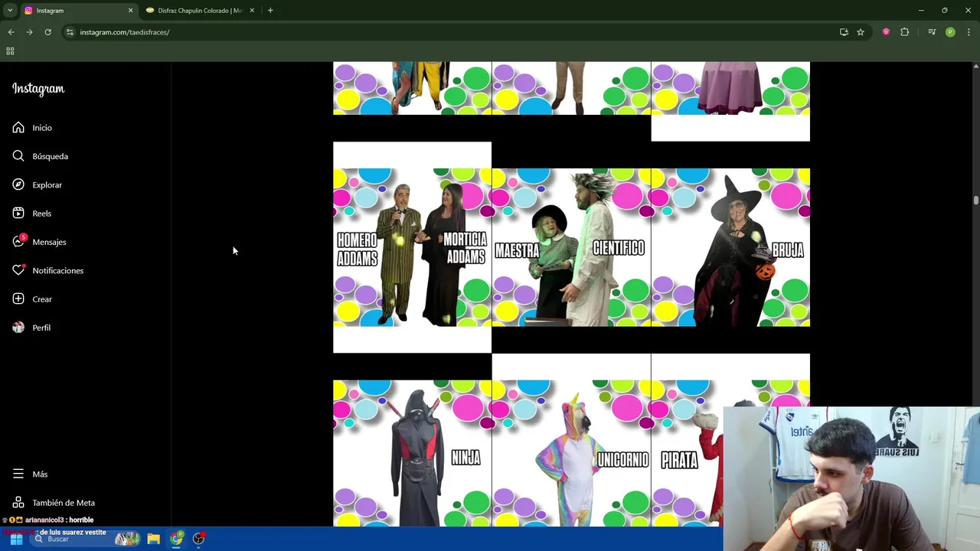The image size is (980, 551).
Task: Open Notificaciones heart icon
Action: tap(18, 270)
